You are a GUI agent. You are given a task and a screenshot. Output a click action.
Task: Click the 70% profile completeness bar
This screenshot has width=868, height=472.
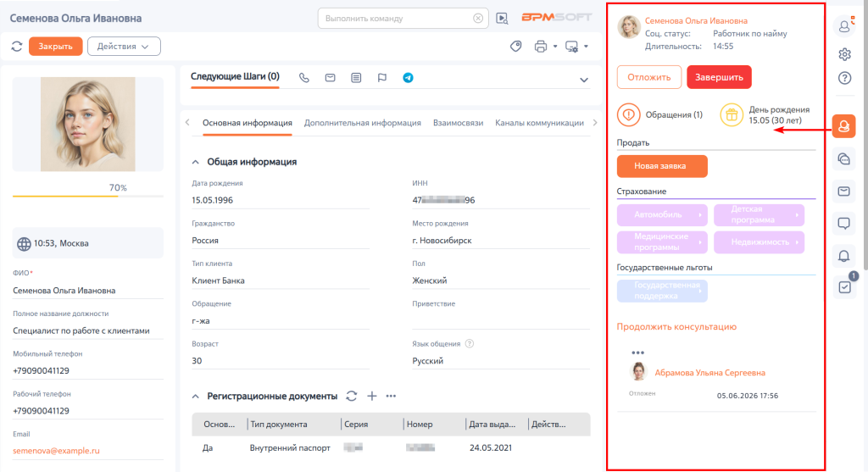coord(88,196)
